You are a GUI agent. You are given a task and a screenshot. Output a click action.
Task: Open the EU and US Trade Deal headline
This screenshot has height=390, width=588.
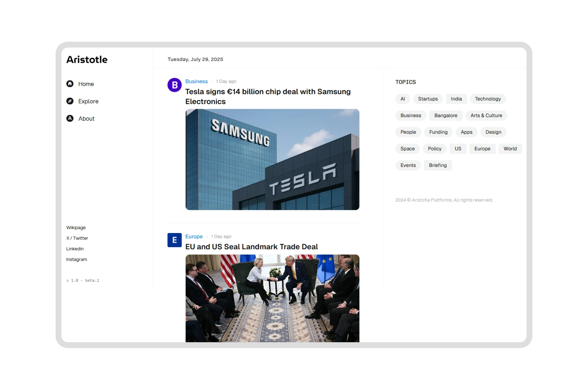pos(252,247)
